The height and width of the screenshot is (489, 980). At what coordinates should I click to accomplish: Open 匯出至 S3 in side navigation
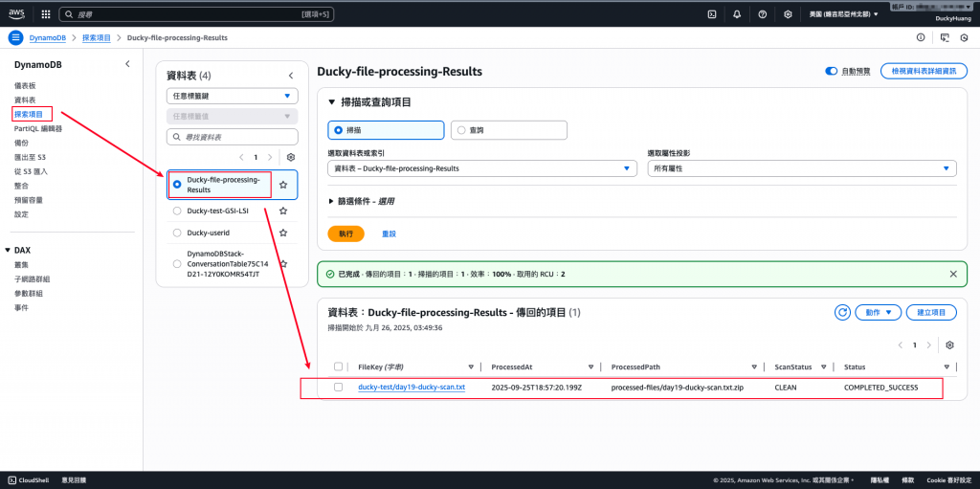tap(30, 157)
